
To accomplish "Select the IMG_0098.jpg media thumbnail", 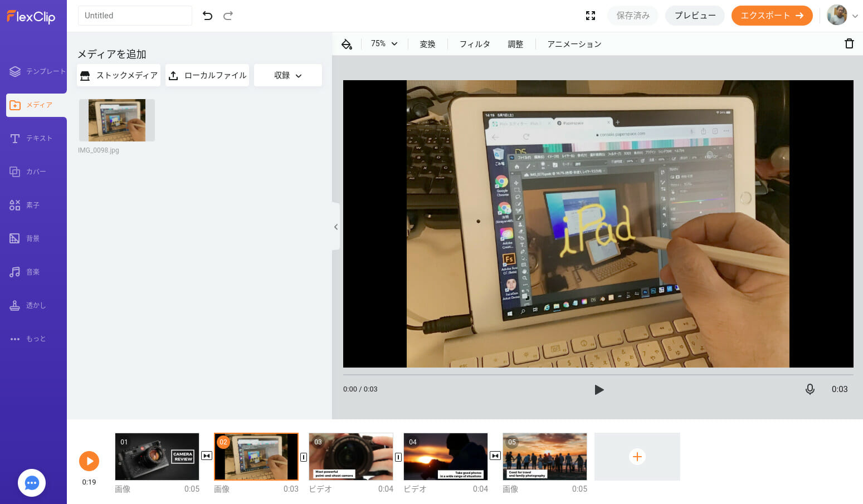I will 117,120.
